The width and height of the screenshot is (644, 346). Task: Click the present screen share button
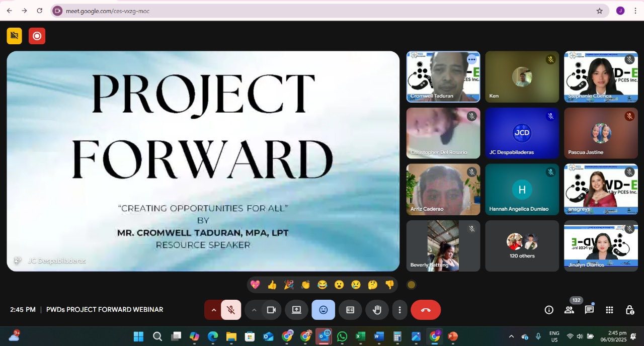pos(296,310)
